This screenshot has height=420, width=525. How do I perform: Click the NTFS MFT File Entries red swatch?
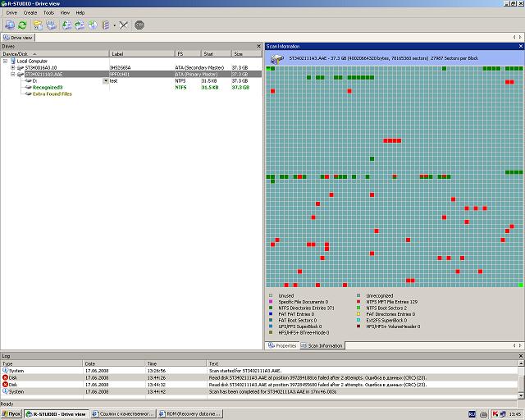358,302
